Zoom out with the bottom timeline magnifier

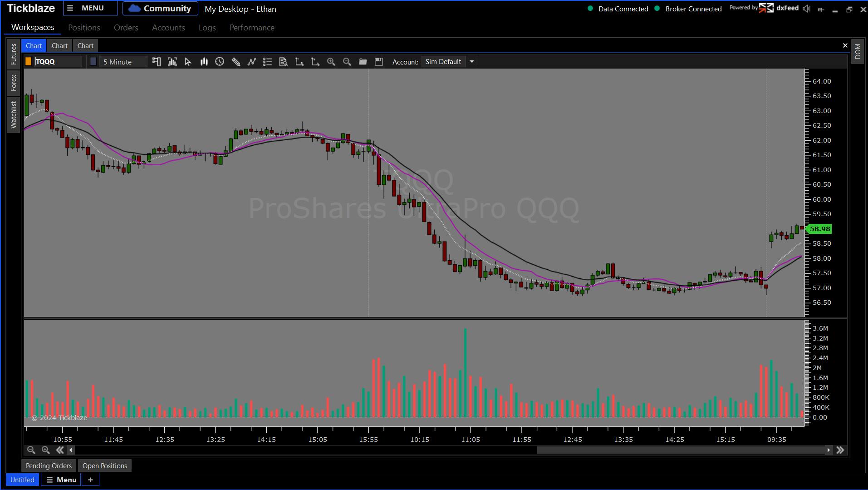point(31,450)
